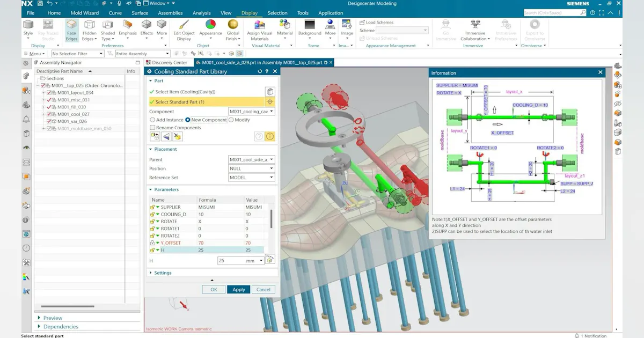Select the COOLING_D parameter row

tap(207, 214)
